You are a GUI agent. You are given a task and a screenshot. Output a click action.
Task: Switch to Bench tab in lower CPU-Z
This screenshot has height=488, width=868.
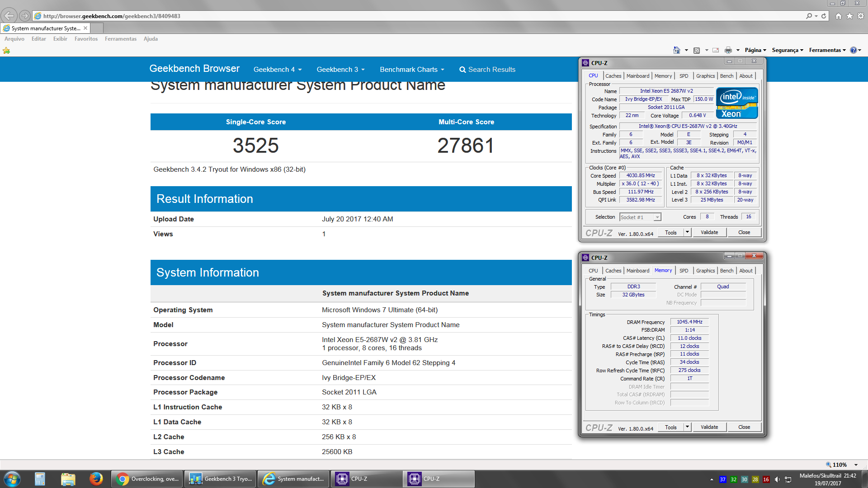[726, 271]
